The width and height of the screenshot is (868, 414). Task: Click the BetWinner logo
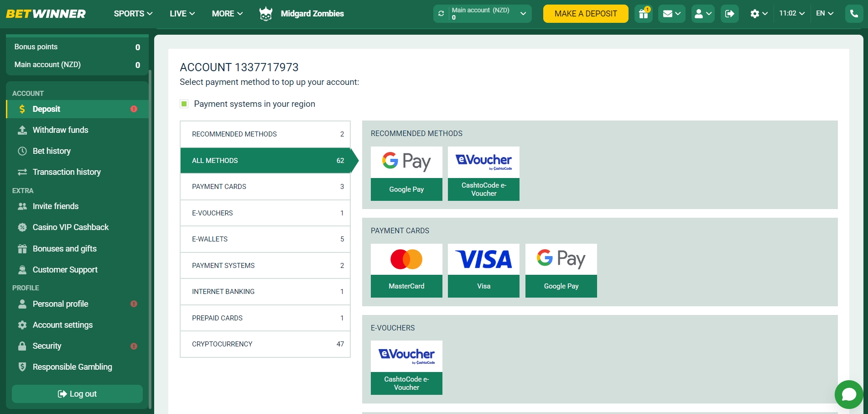46,14
